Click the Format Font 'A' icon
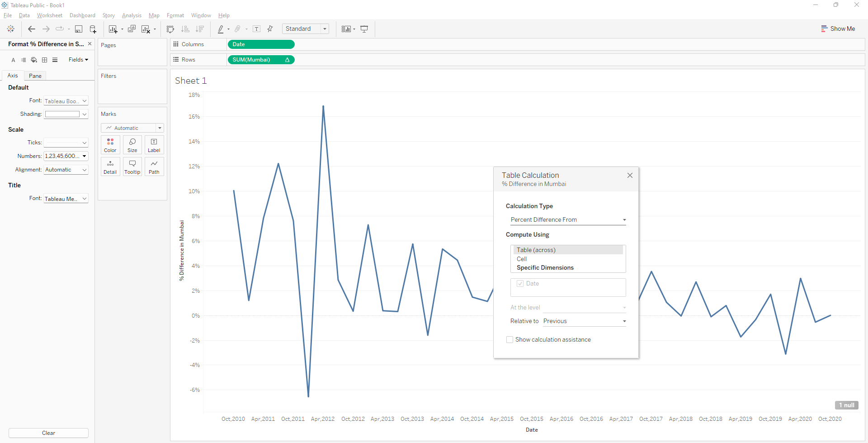Viewport: 868px width, 443px height. 13,60
